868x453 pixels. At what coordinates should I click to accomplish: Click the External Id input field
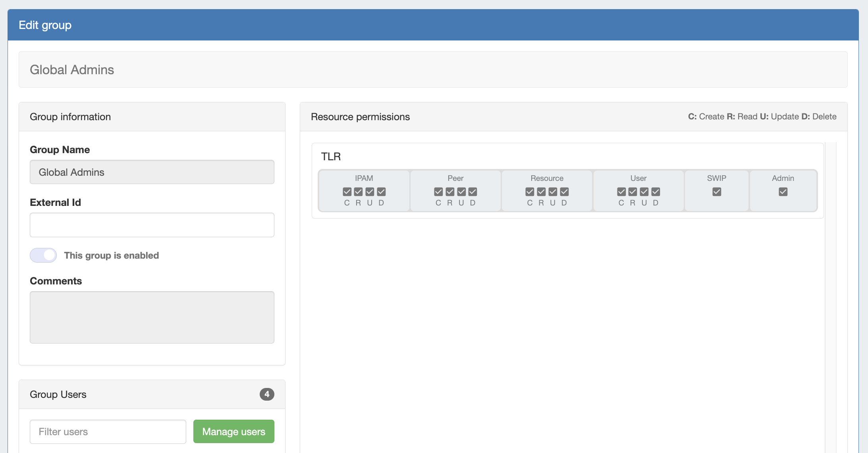(152, 225)
